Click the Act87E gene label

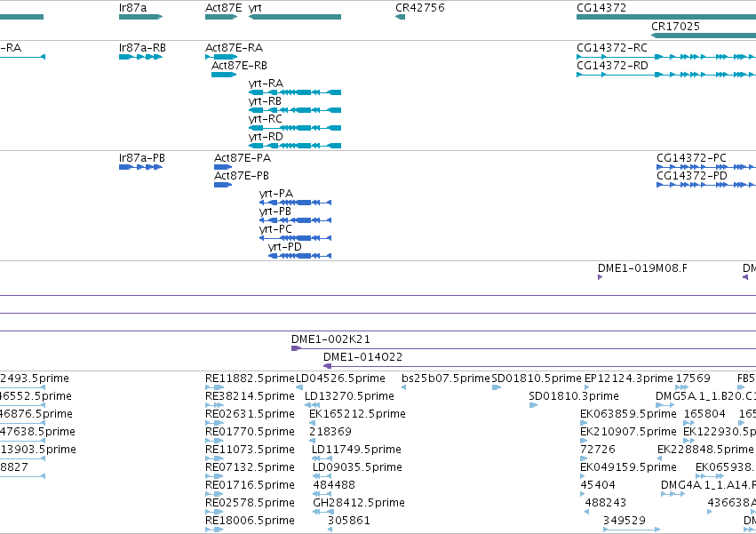(x=224, y=8)
